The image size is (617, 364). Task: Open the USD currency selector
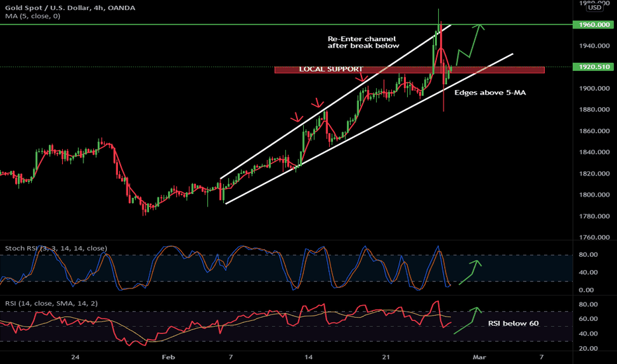(594, 7)
